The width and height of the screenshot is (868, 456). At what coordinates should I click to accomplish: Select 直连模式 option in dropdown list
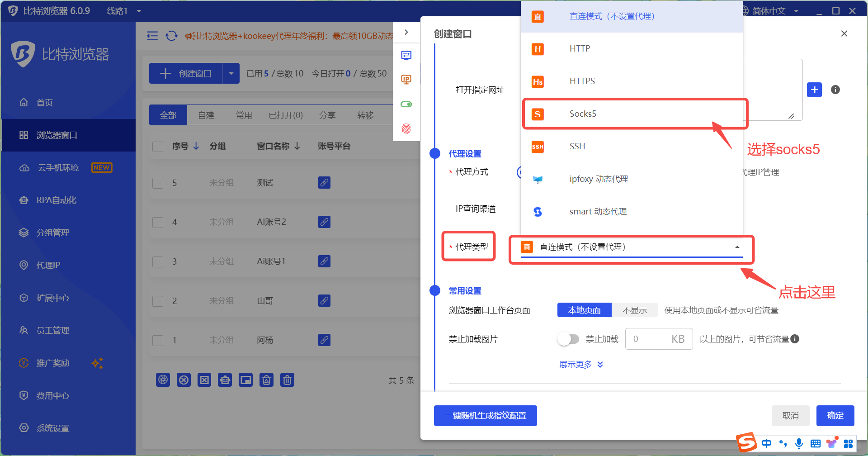click(632, 16)
